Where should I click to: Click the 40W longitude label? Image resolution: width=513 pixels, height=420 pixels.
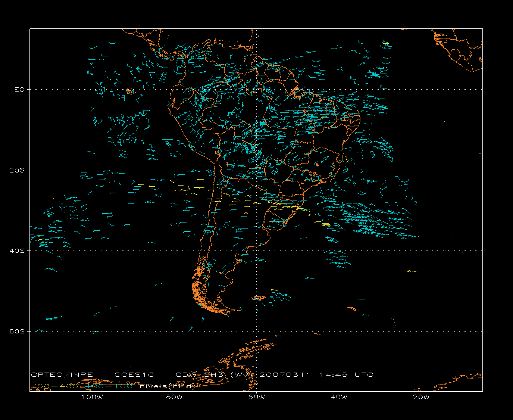point(339,397)
